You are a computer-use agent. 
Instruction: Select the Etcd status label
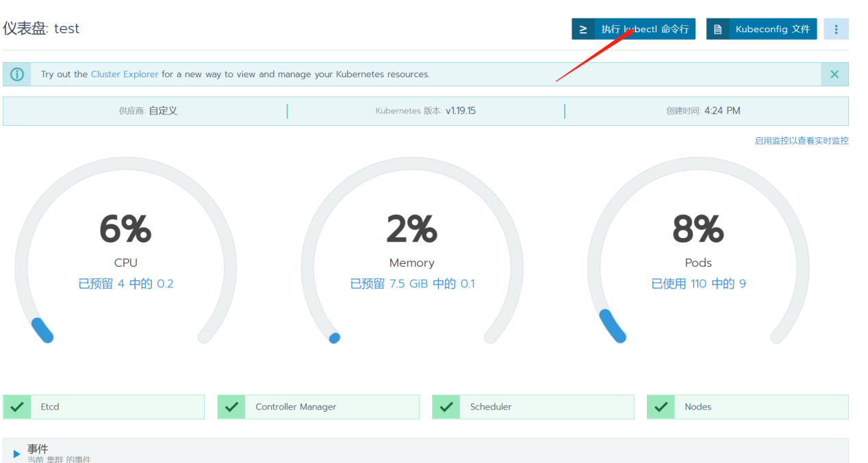(x=50, y=407)
